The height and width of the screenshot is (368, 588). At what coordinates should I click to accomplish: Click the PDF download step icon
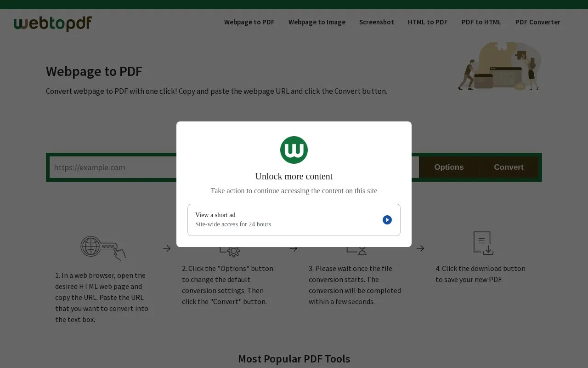click(x=483, y=243)
